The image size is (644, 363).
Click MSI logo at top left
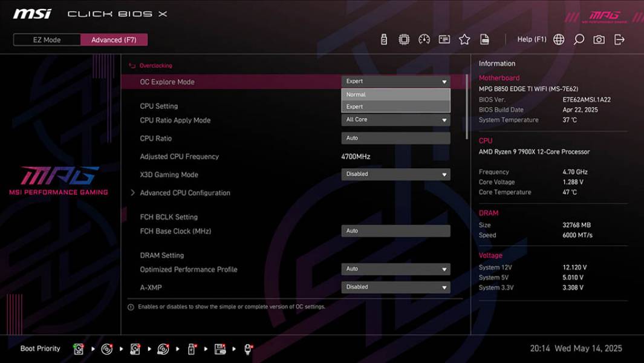32,14
